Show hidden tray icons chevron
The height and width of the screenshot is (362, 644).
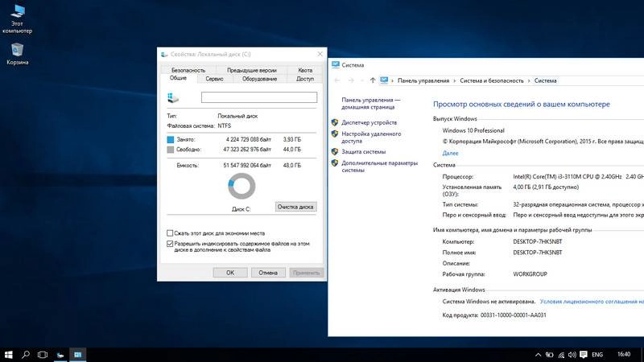(538, 355)
